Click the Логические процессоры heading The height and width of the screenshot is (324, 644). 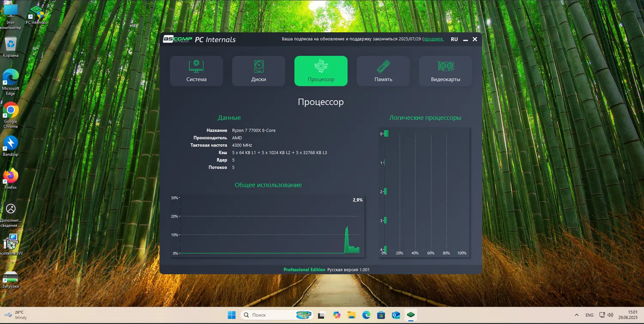425,118
